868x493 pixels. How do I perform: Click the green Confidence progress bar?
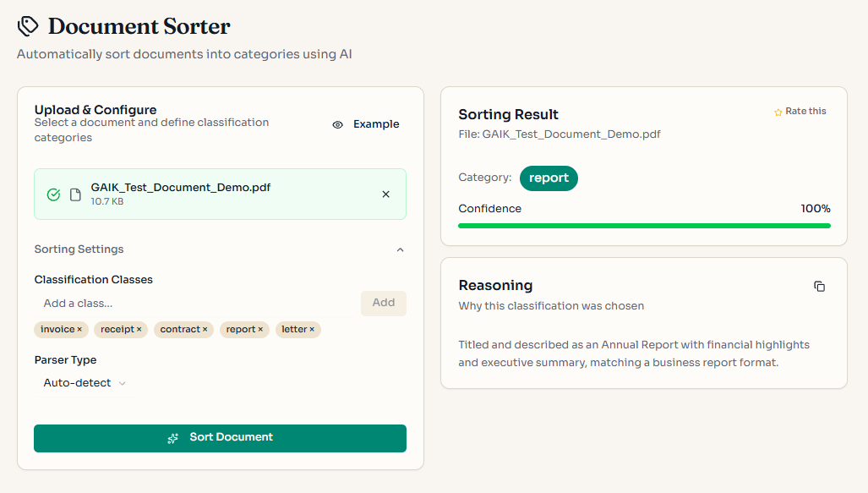point(644,225)
